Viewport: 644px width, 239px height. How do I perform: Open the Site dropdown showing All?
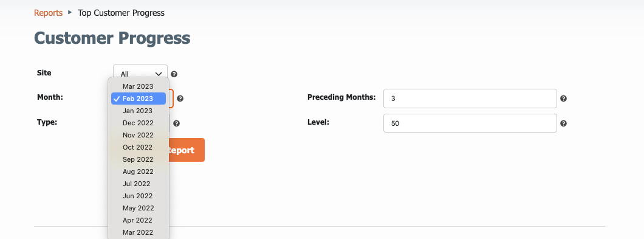(x=140, y=74)
